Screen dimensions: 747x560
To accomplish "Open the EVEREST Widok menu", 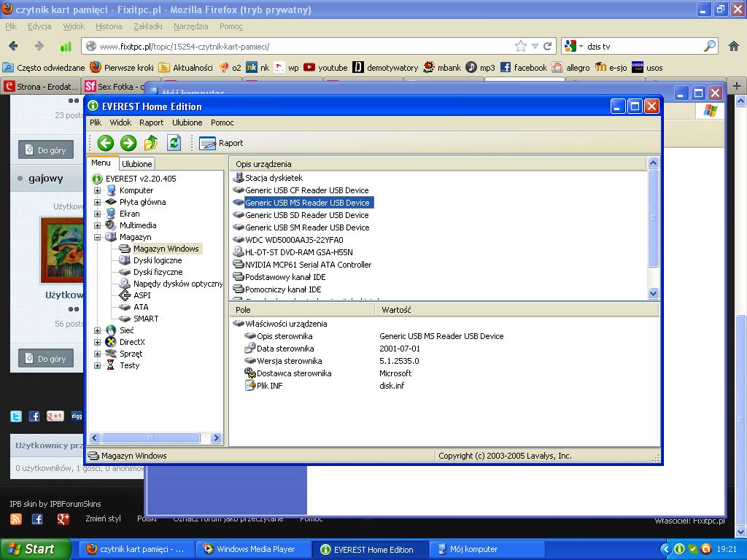I will pos(120,122).
